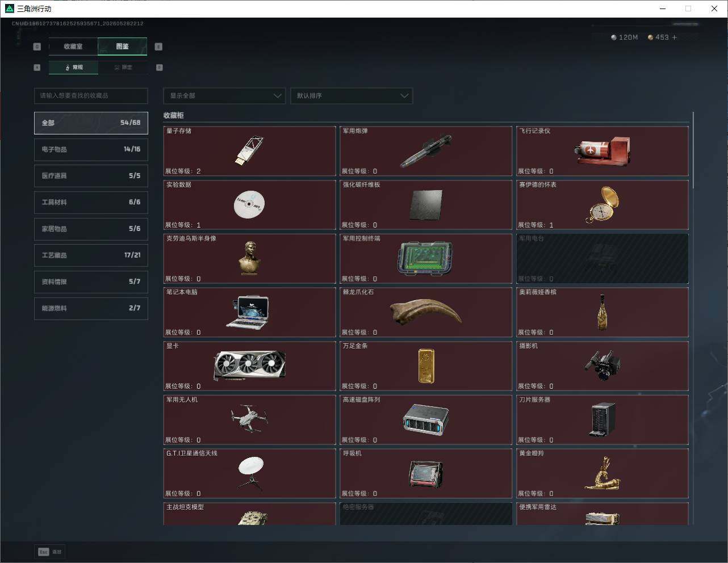Screen dimensions: 728x563
Task: Open the 军用无人机 drone item
Action: coord(250,420)
